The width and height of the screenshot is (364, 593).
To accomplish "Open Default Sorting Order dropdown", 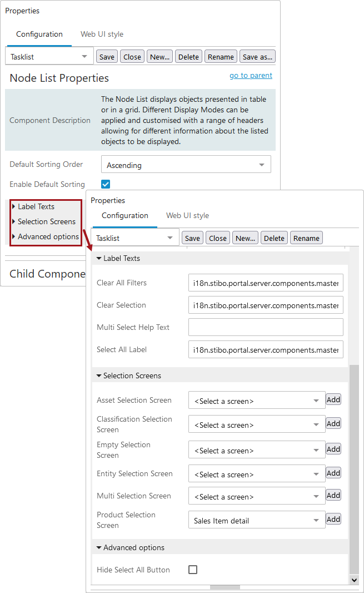I will pos(186,165).
